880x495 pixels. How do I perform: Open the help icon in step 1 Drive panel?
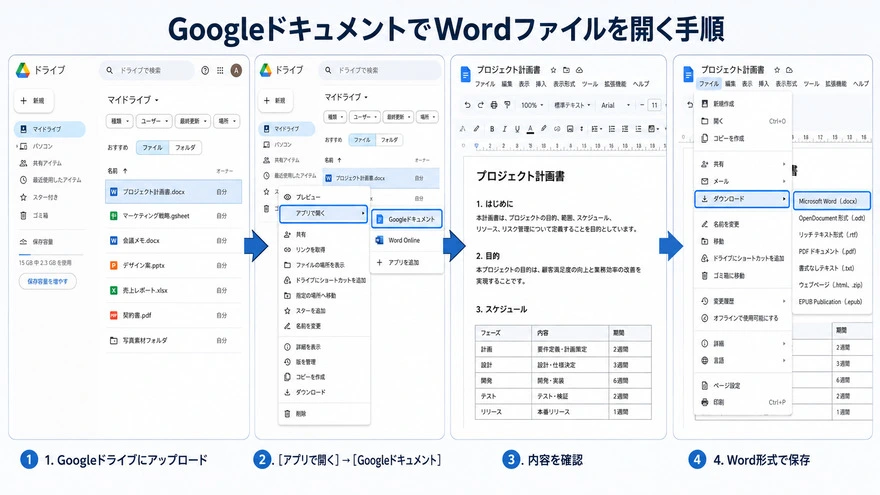[x=205, y=70]
